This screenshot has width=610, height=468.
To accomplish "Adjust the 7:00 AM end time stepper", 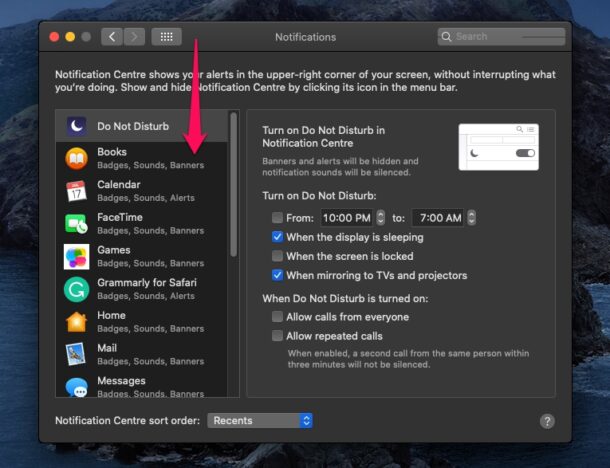I will (x=471, y=217).
